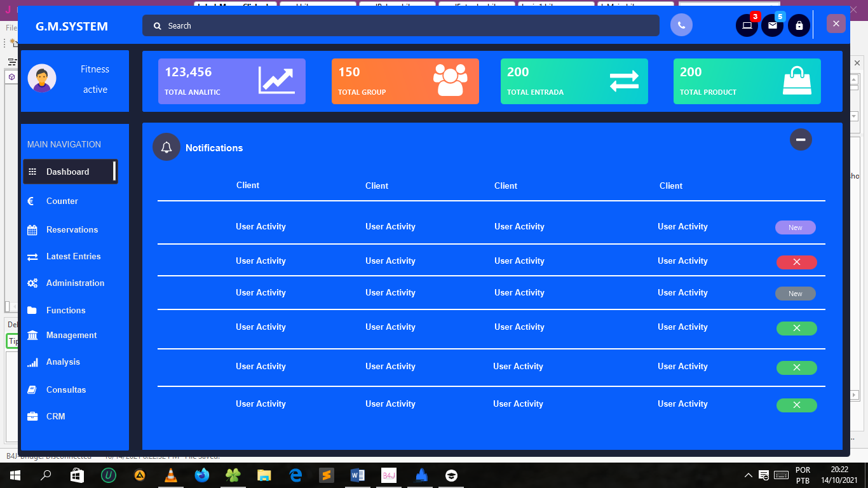Click the bell icon beside Notifications
The image size is (868, 488).
(x=166, y=147)
